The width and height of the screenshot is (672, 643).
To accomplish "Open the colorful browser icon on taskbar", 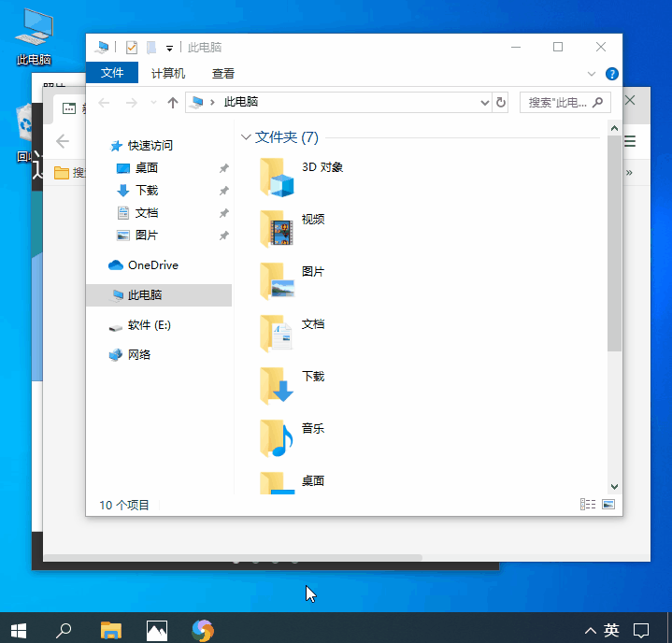I will (203, 630).
